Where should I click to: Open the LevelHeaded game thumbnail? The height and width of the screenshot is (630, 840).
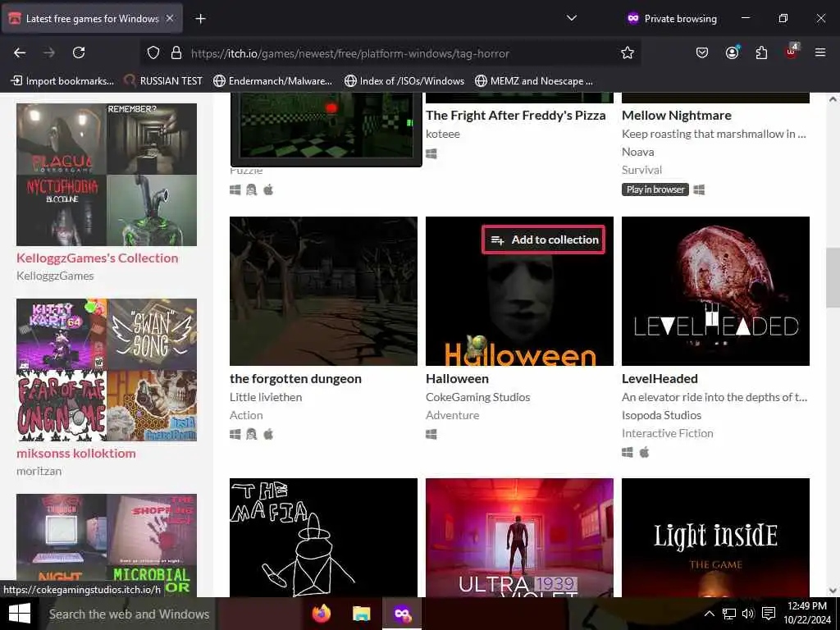(x=715, y=291)
